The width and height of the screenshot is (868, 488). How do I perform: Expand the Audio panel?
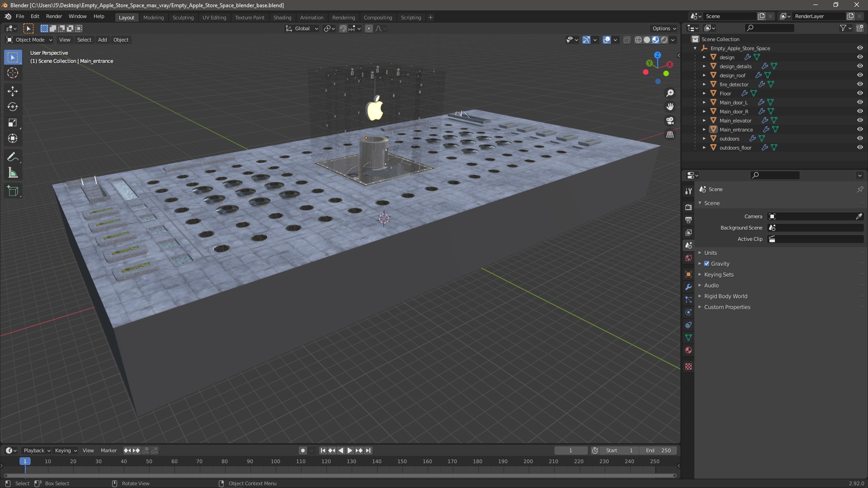[x=711, y=285]
